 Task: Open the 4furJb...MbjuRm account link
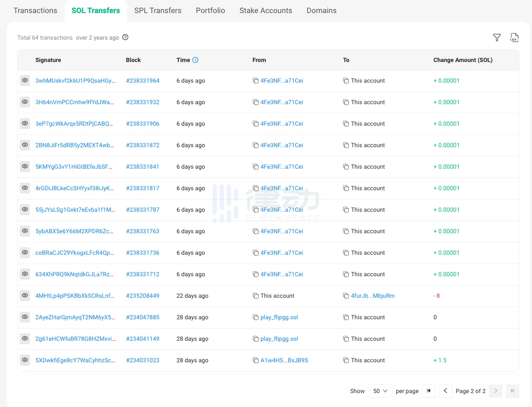(x=373, y=296)
